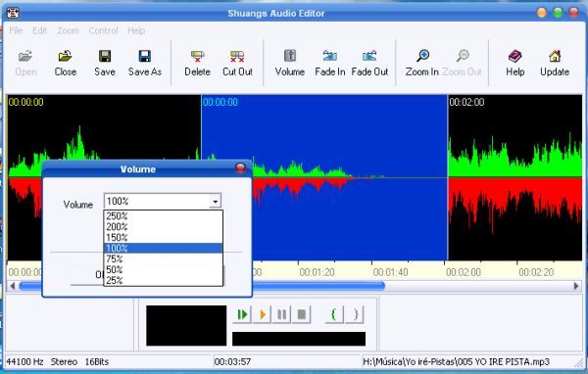Close the Volume dialog with red button
The image size is (588, 374).
tap(240, 168)
